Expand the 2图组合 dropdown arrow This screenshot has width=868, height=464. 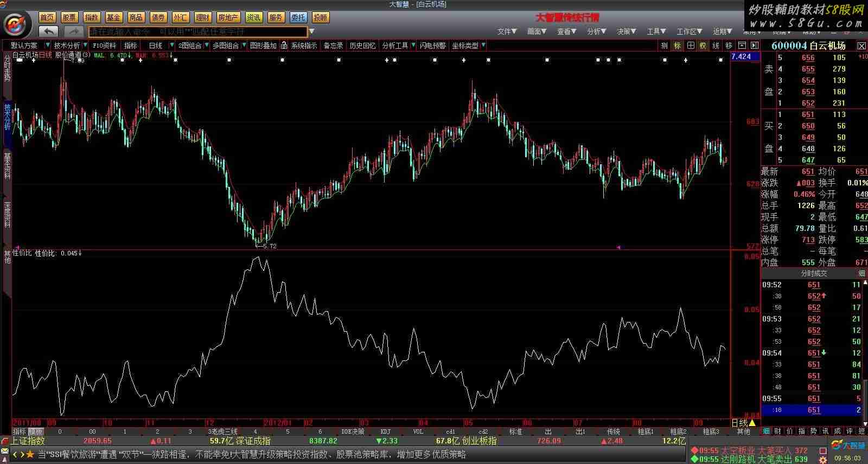(x=206, y=46)
